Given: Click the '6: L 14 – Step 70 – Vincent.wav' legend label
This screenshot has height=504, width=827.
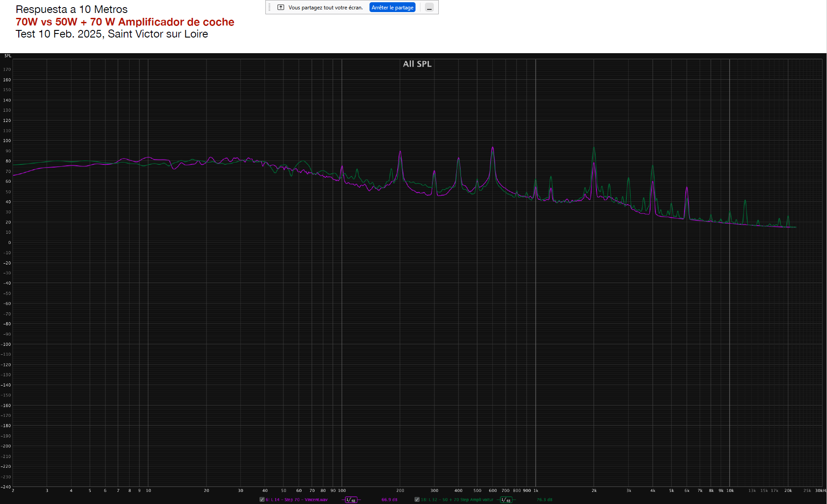Looking at the screenshot, I should point(297,500).
